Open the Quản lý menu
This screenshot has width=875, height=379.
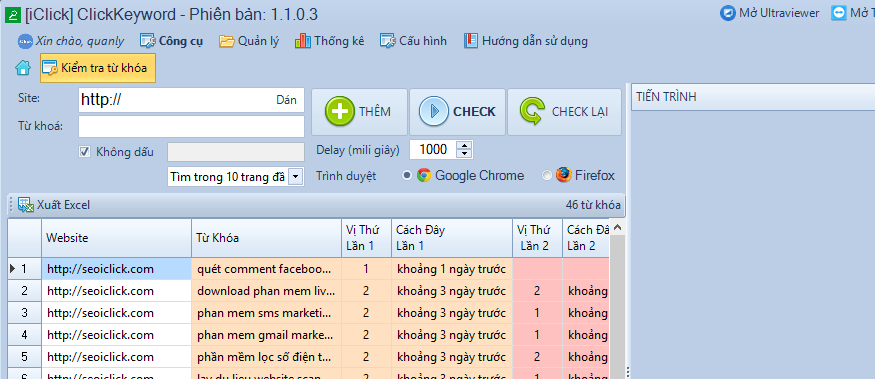click(249, 41)
